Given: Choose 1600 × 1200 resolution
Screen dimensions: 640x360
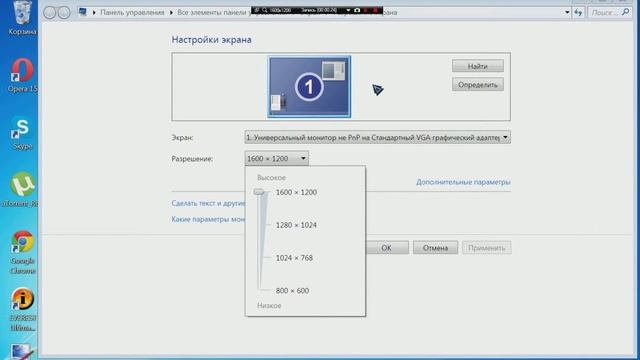Looking at the screenshot, I should [296, 192].
